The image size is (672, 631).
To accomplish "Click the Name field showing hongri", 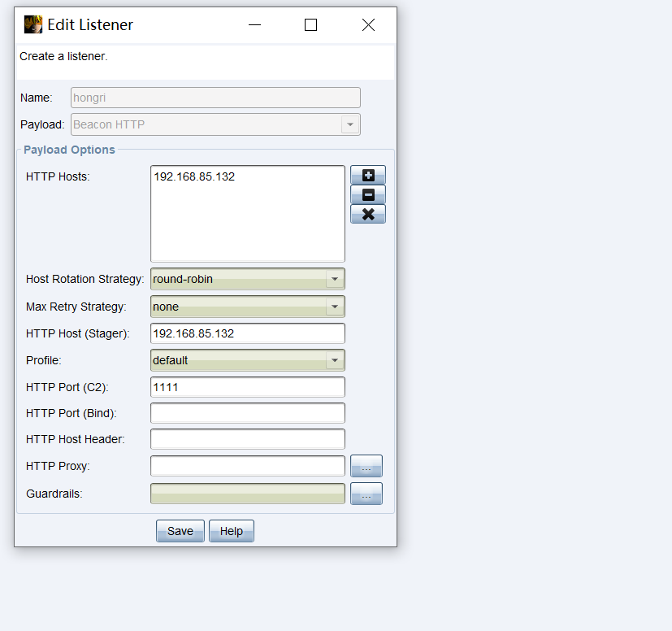I will [x=215, y=98].
